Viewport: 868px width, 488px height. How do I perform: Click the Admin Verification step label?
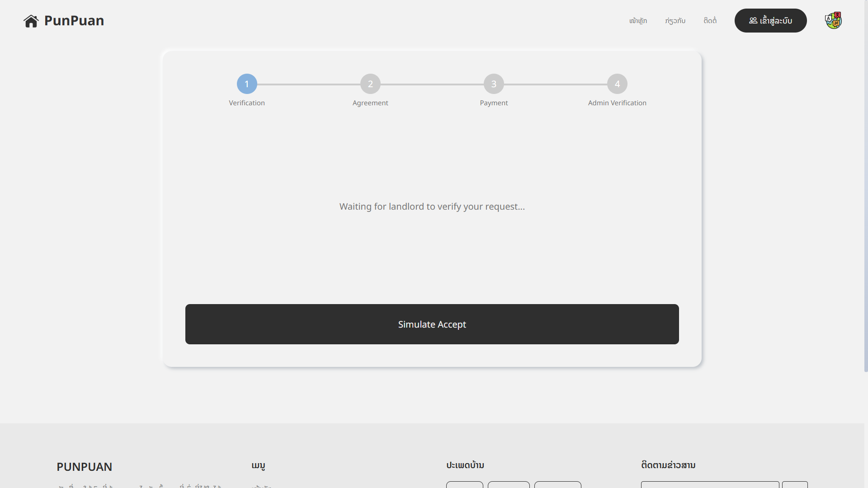tap(617, 103)
